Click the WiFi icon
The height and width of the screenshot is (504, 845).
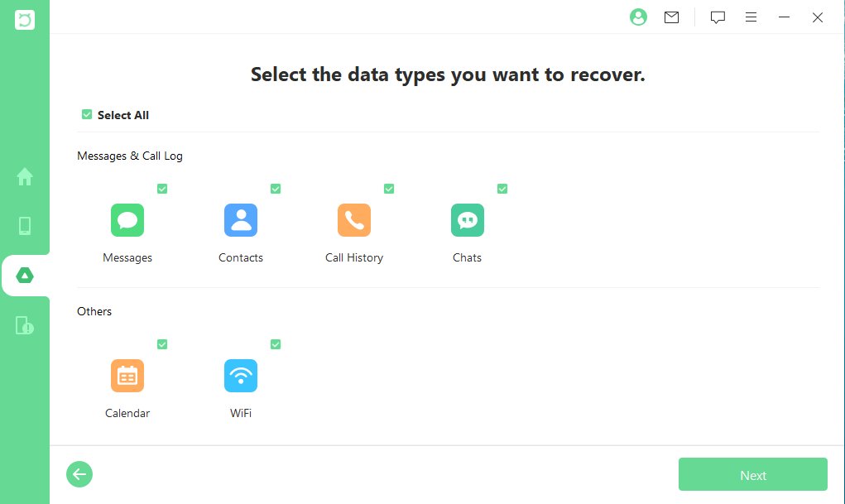click(x=240, y=376)
